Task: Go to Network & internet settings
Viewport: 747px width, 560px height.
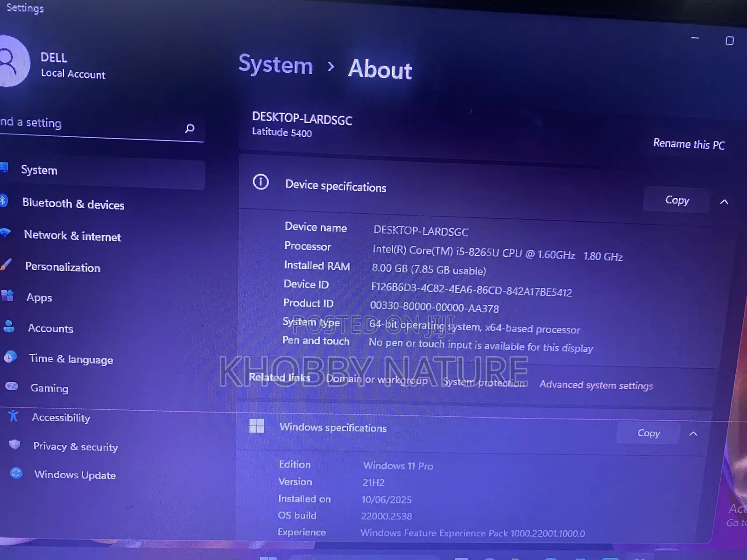Action: pyautogui.click(x=72, y=236)
